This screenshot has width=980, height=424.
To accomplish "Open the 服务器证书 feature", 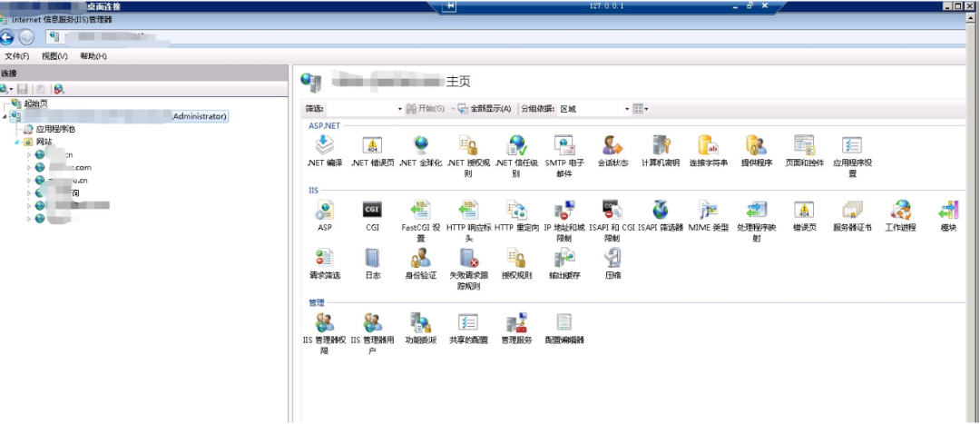I will coord(852,216).
